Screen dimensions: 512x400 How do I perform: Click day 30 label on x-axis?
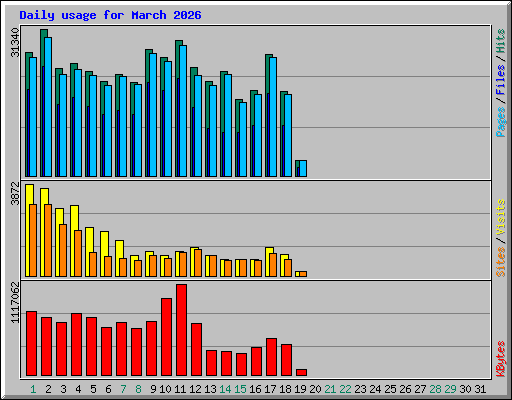pyautogui.click(x=465, y=389)
